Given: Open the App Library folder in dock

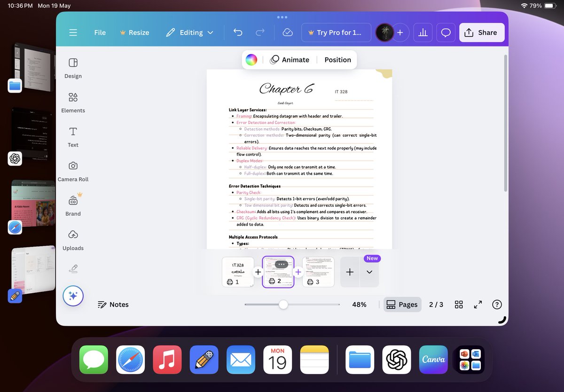Looking at the screenshot, I should click(470, 360).
